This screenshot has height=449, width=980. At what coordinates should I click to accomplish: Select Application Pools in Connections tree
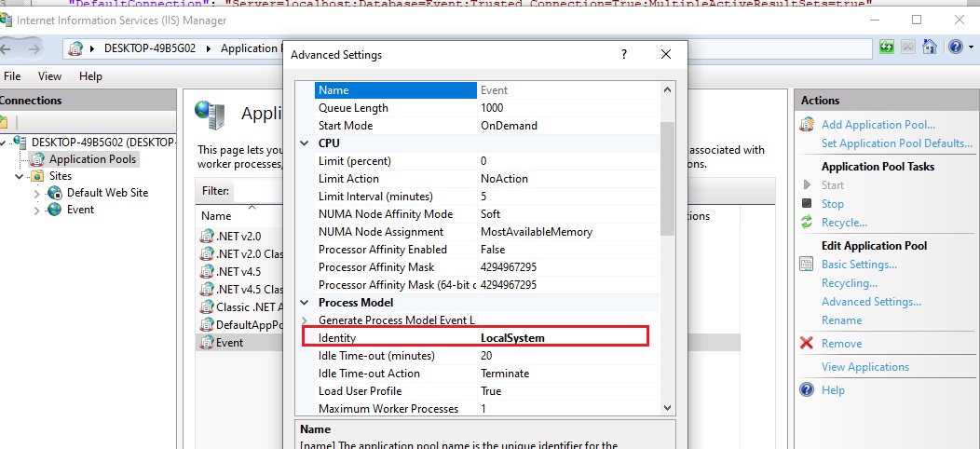[x=92, y=159]
